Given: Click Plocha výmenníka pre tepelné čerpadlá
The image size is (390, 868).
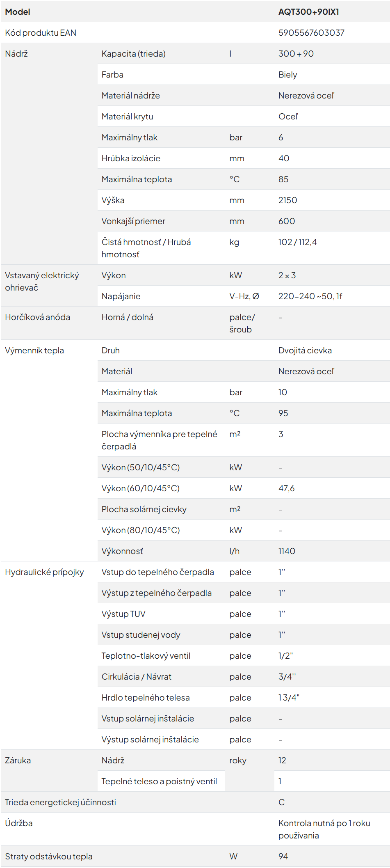Looking at the screenshot, I should coord(160,440).
